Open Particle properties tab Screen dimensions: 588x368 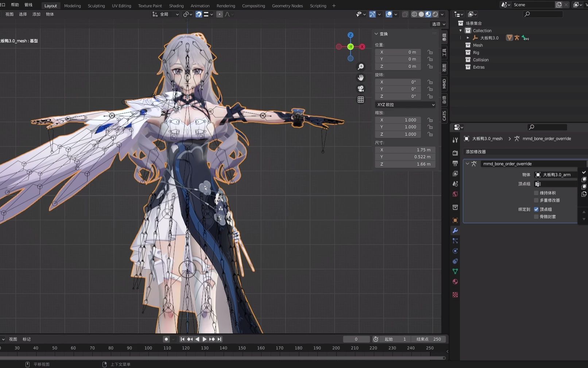click(455, 241)
